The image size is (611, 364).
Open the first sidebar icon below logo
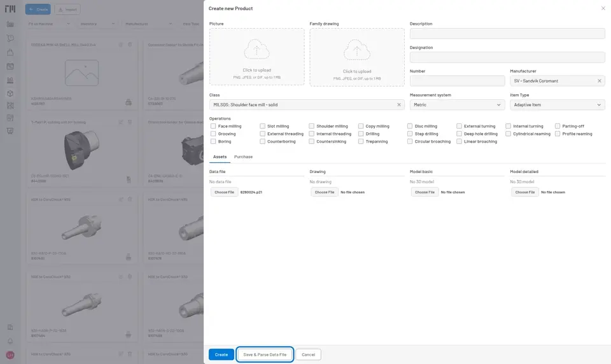pos(10,24)
